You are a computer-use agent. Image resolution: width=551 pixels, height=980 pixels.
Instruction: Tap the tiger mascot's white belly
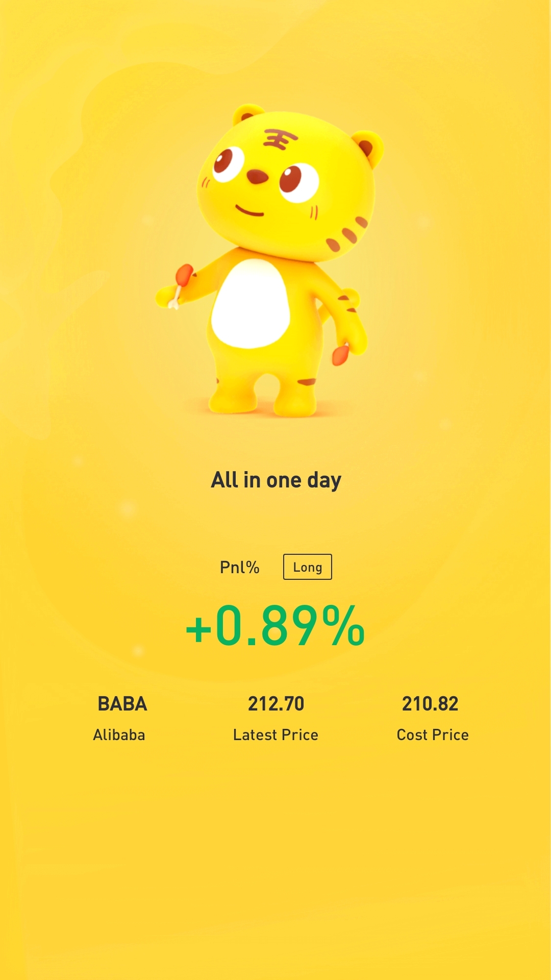(251, 303)
